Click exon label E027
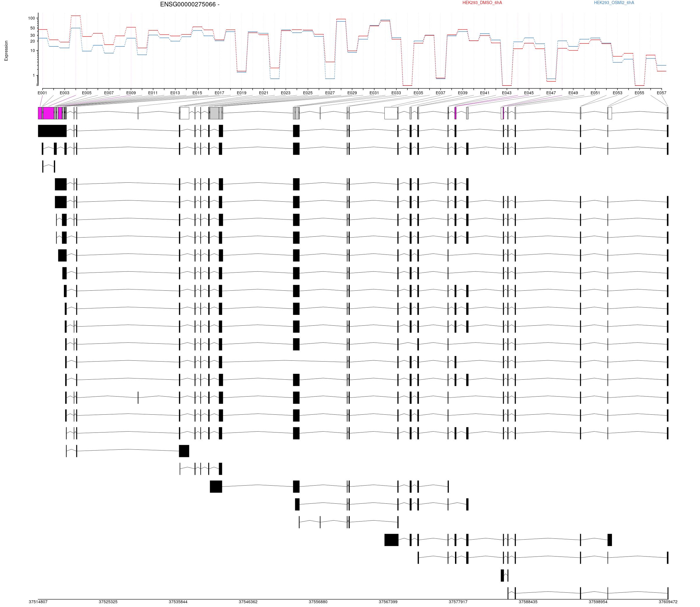The height and width of the screenshot is (607, 700). (330, 93)
